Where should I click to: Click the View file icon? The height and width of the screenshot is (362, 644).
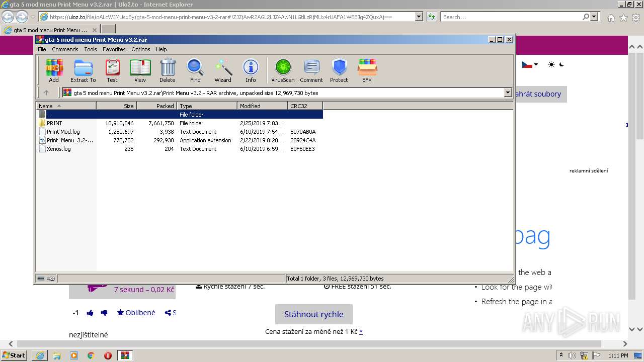[x=140, y=70]
